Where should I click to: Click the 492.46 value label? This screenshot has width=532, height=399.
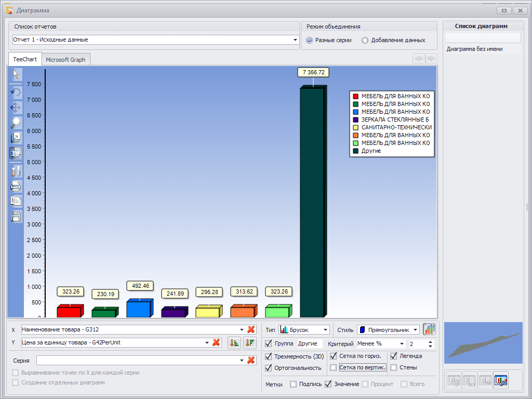(x=140, y=286)
